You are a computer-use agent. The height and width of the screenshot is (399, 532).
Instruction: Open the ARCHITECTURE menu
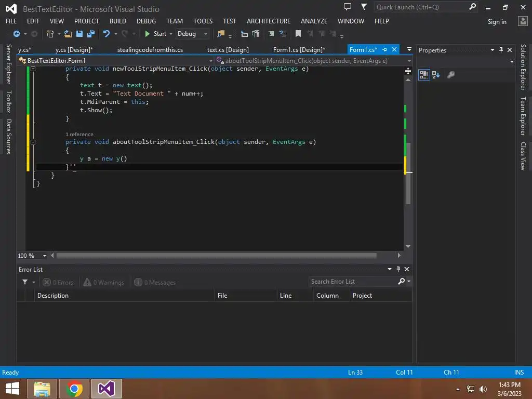269,21
